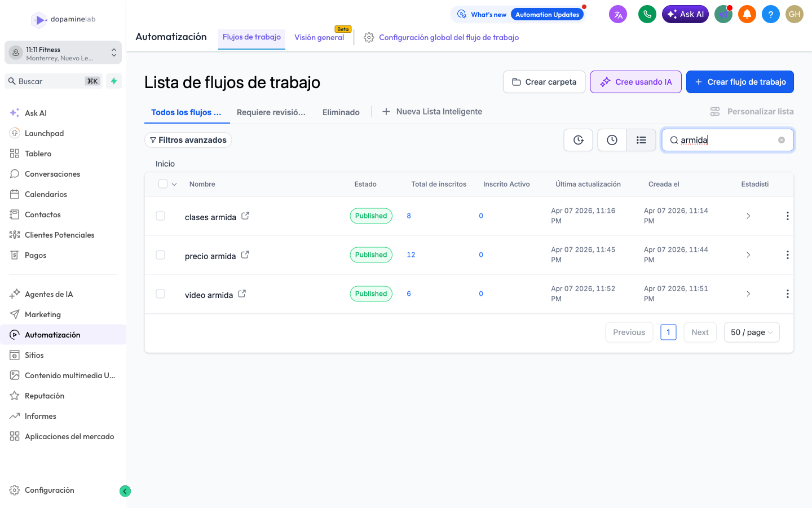Add a Nueva Lista Inteligente
The height and width of the screenshot is (508, 812).
[x=433, y=112]
